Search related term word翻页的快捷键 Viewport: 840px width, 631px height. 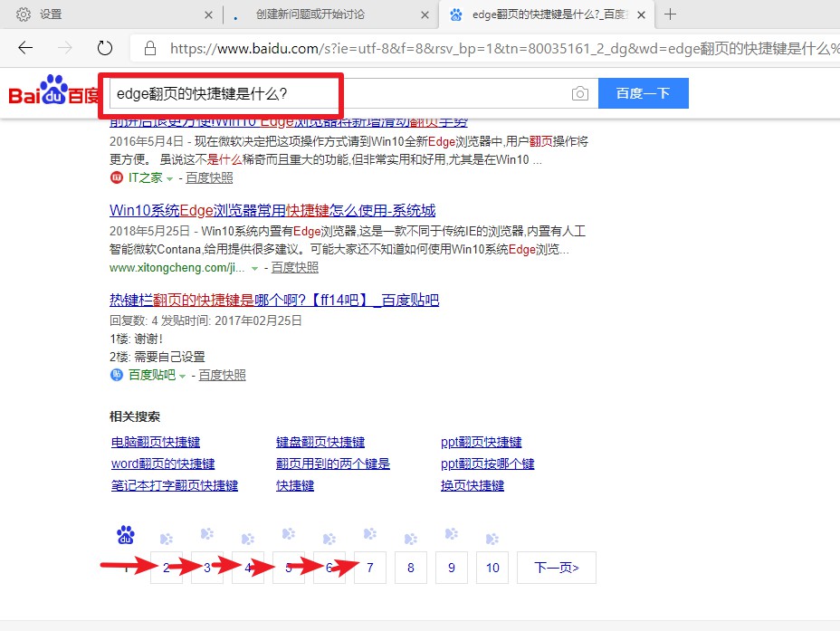coord(163,464)
